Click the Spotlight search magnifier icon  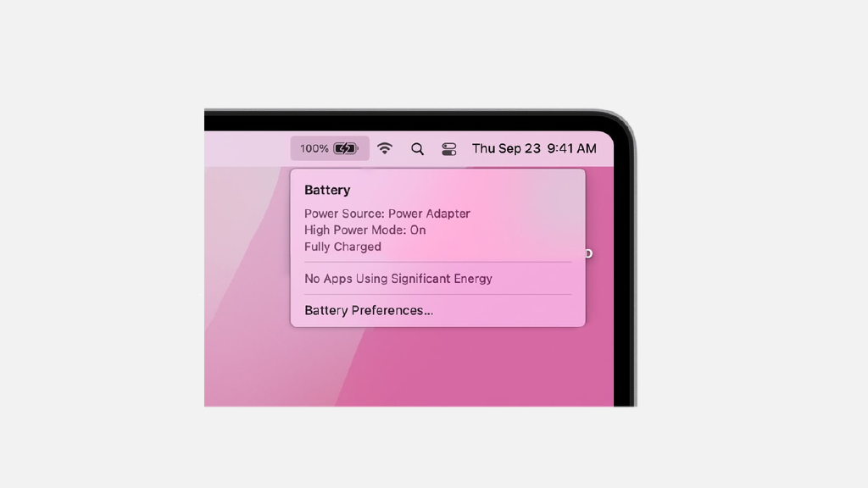click(x=417, y=147)
